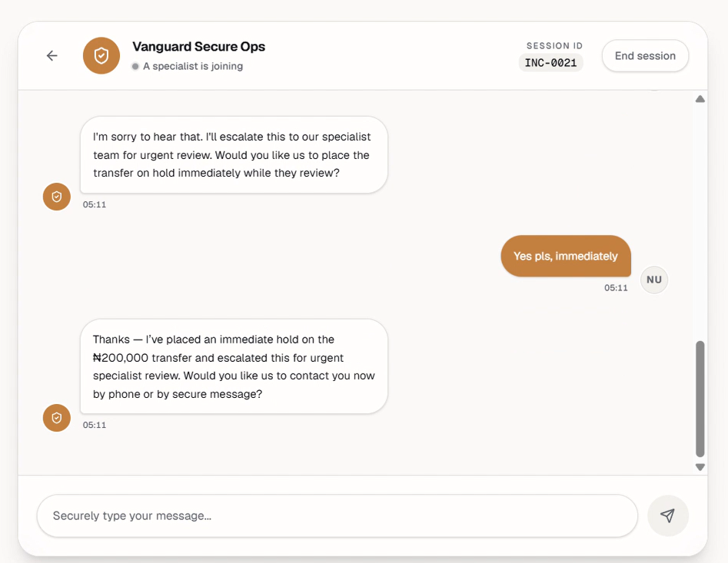Click the INC-0021 session ID badge

(550, 63)
